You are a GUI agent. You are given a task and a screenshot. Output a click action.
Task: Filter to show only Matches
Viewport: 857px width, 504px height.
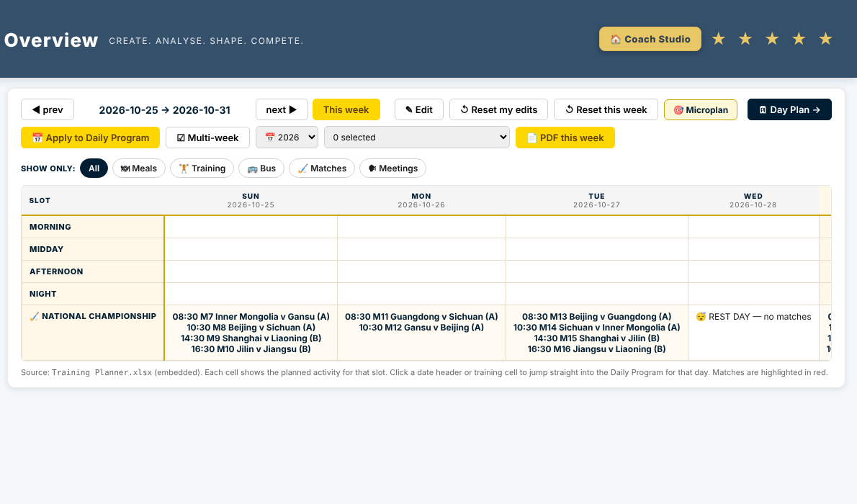[322, 168]
